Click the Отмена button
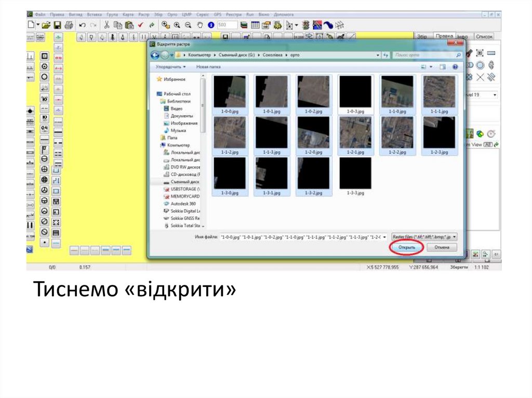Viewport: 532px width, 398px height. pyautogui.click(x=442, y=247)
